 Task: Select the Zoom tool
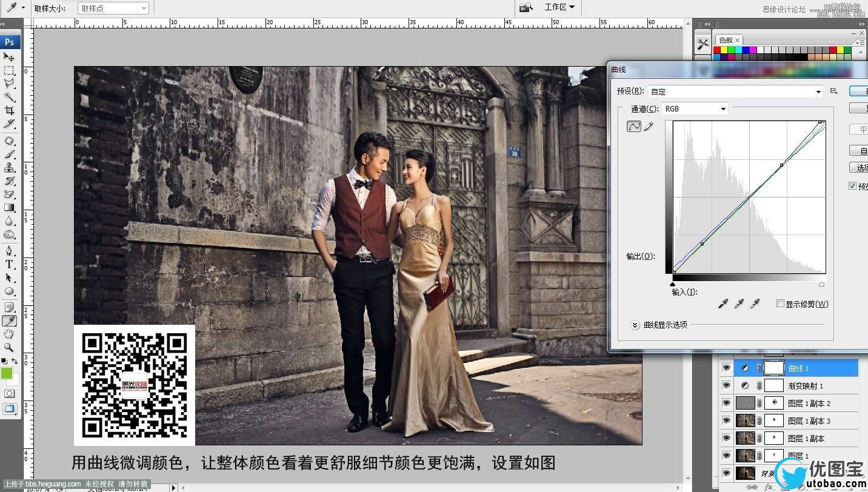[x=9, y=347]
